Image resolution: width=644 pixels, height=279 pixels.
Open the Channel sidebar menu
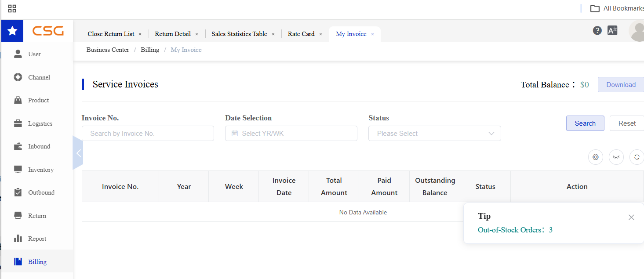(37, 77)
